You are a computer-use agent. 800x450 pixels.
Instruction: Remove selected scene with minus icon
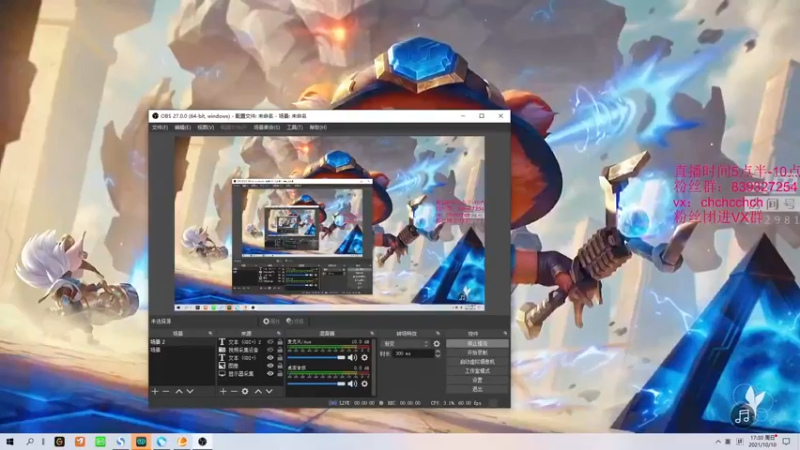pos(166,391)
